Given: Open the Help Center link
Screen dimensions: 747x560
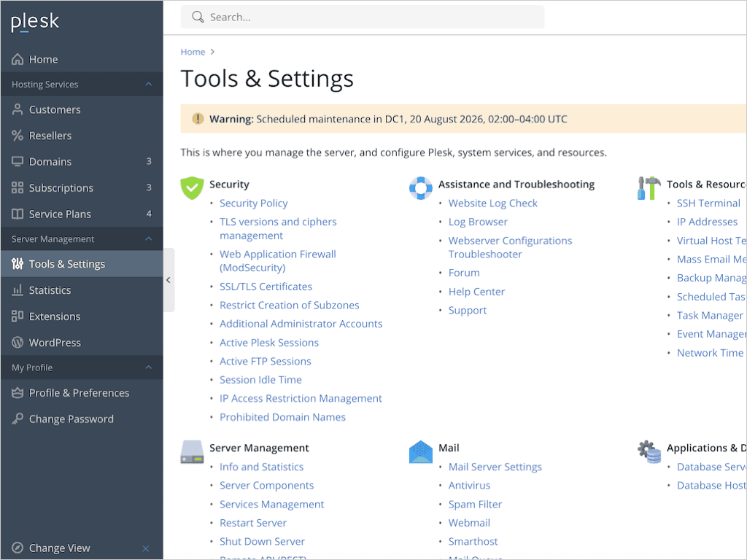Looking at the screenshot, I should point(476,292).
